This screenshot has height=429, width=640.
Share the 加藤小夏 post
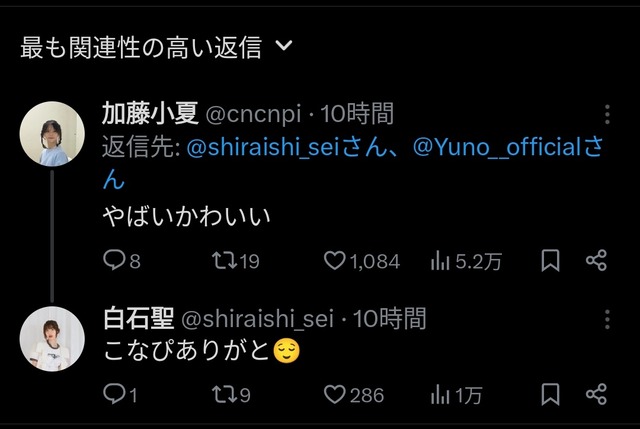point(596,261)
